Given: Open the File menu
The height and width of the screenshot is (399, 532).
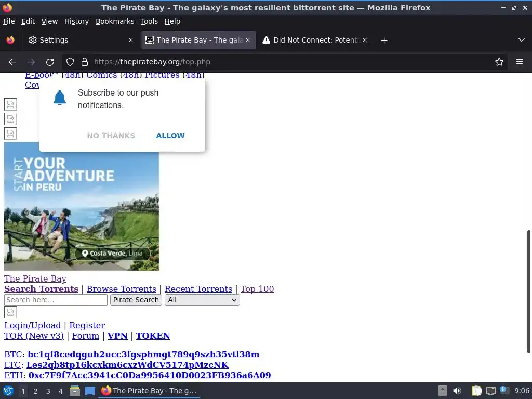Looking at the screenshot, I should pyautogui.click(x=9, y=21).
